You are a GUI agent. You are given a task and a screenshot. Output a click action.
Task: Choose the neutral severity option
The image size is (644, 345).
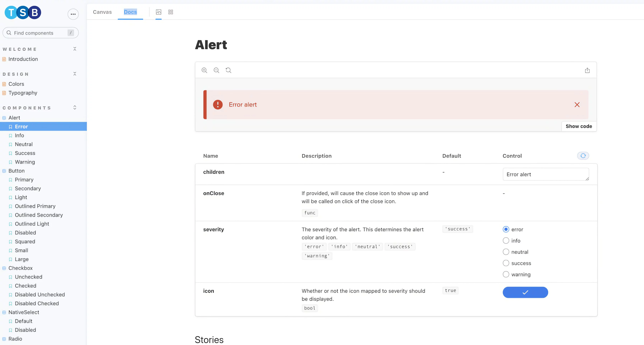506,252
